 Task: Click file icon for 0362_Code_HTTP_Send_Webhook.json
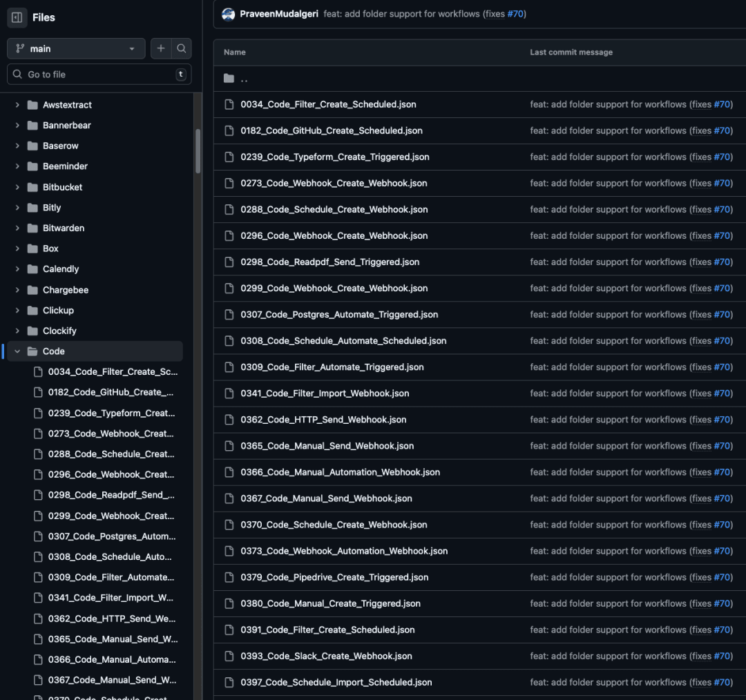click(x=229, y=420)
